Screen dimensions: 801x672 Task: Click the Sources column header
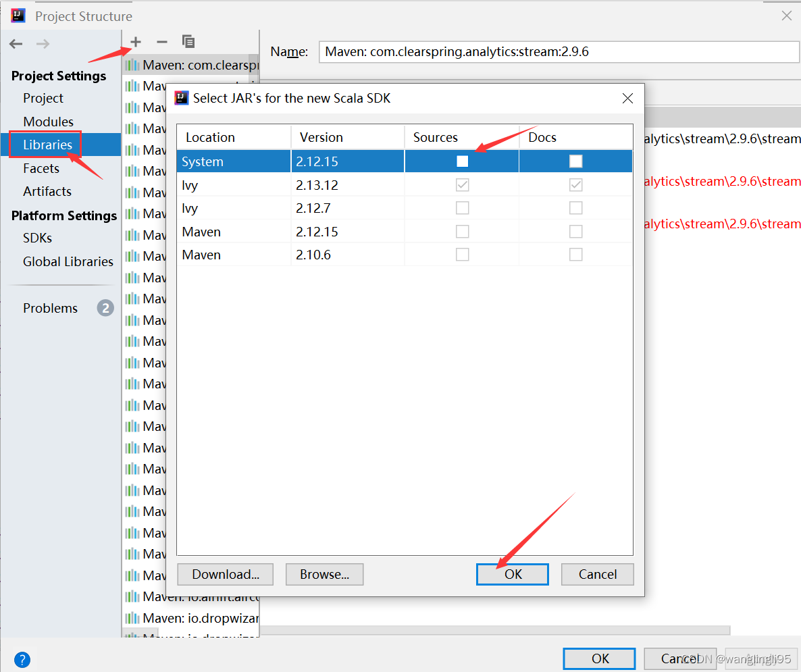pos(462,137)
